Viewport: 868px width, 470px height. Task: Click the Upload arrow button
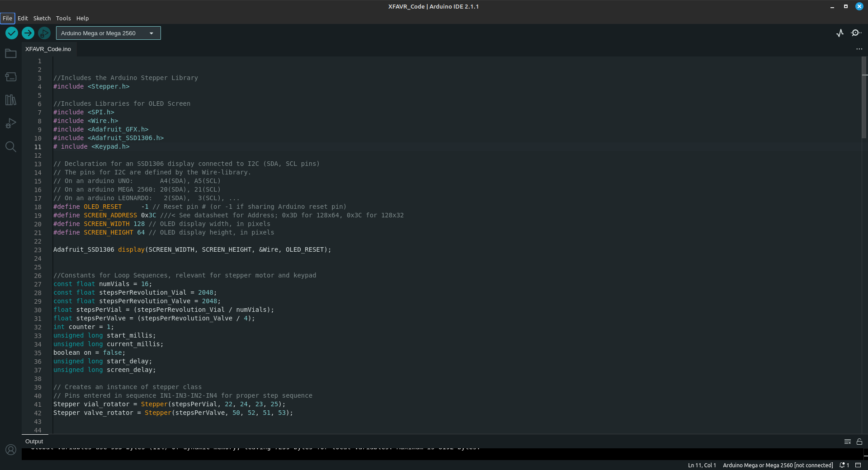28,33
